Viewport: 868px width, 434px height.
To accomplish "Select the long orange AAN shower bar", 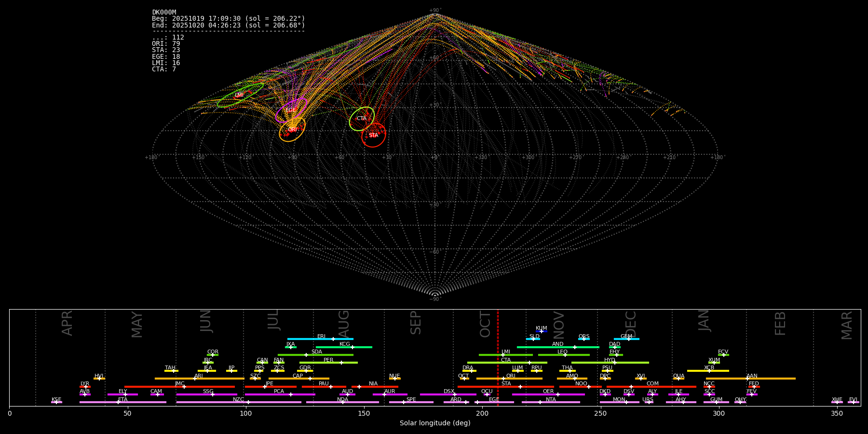I will (x=751, y=379).
